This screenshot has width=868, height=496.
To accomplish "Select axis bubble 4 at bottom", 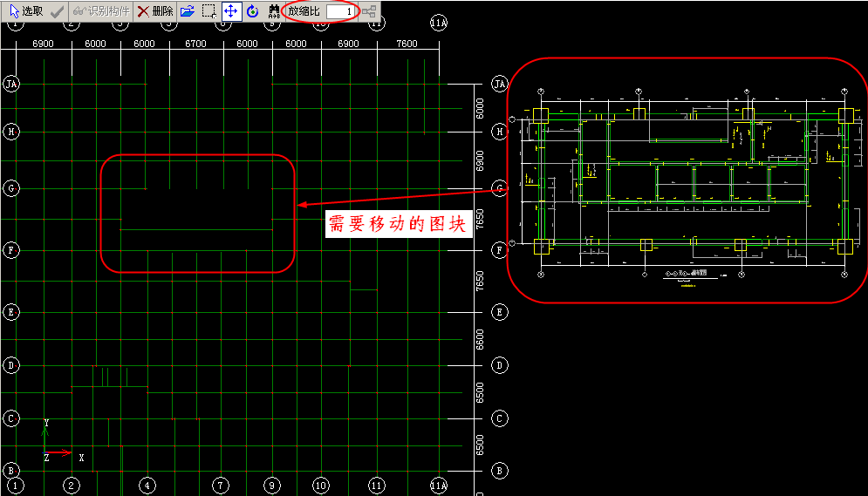I will point(147,486).
